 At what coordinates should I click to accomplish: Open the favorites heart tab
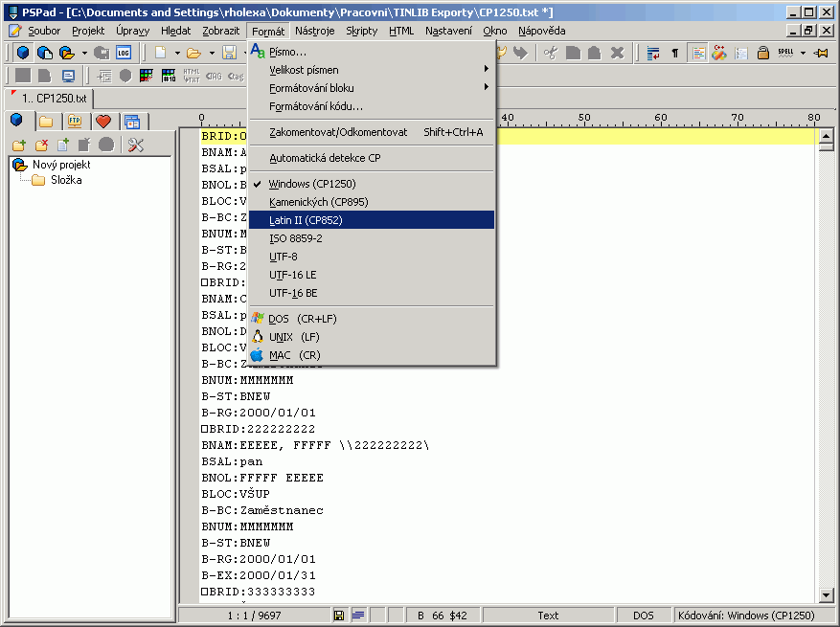click(102, 122)
